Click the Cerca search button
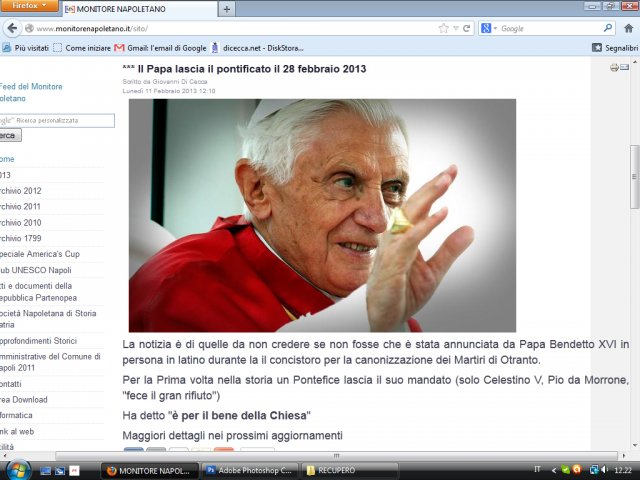 click(x=9, y=136)
